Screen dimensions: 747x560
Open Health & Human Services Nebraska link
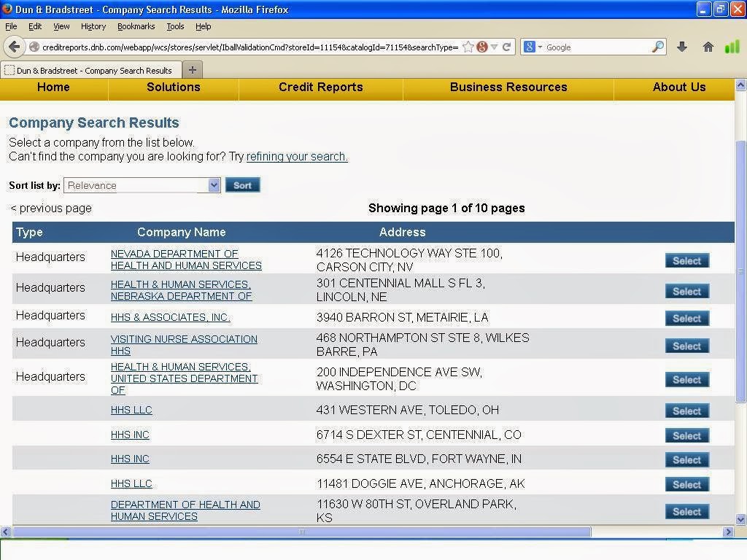[x=181, y=290]
